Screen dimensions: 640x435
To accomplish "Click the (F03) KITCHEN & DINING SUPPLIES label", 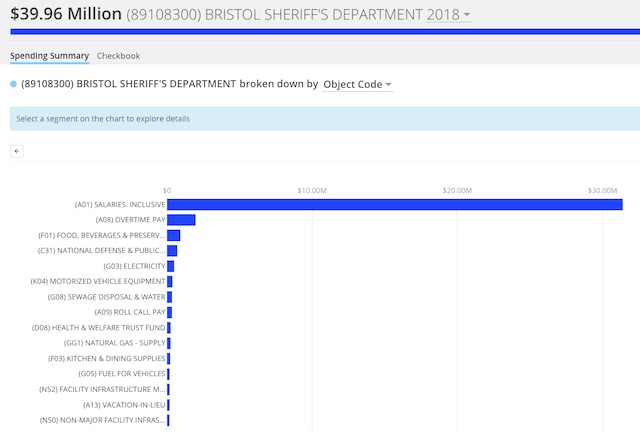I will point(107,359).
